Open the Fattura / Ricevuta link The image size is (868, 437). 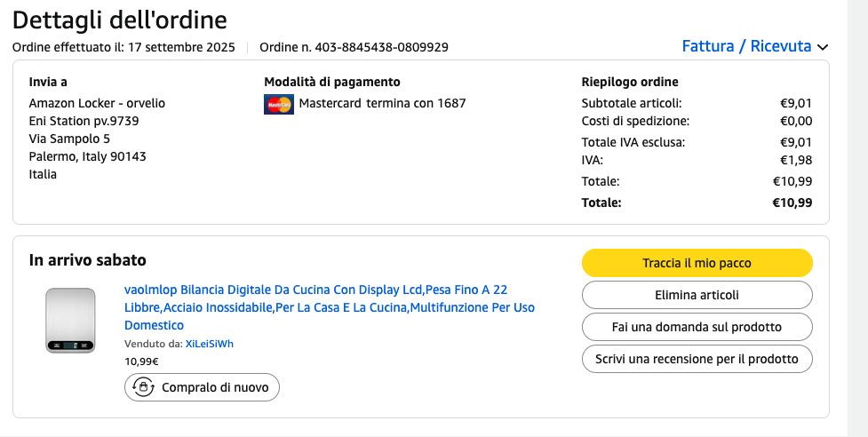click(x=746, y=46)
